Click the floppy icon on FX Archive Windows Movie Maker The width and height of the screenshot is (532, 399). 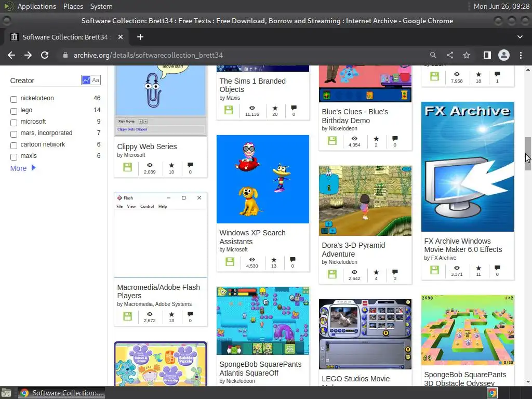(x=435, y=270)
